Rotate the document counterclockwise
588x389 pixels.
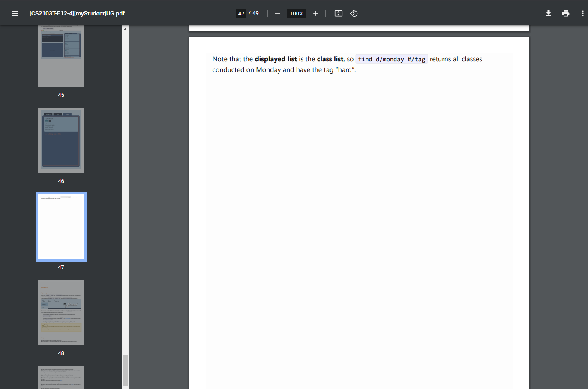click(x=354, y=13)
